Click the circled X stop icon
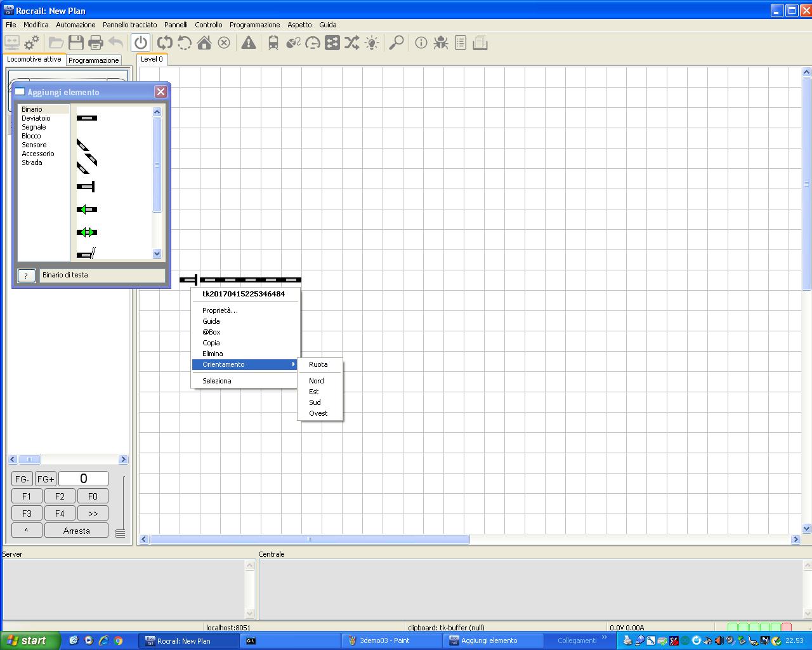The width and height of the screenshot is (812, 650). (224, 43)
